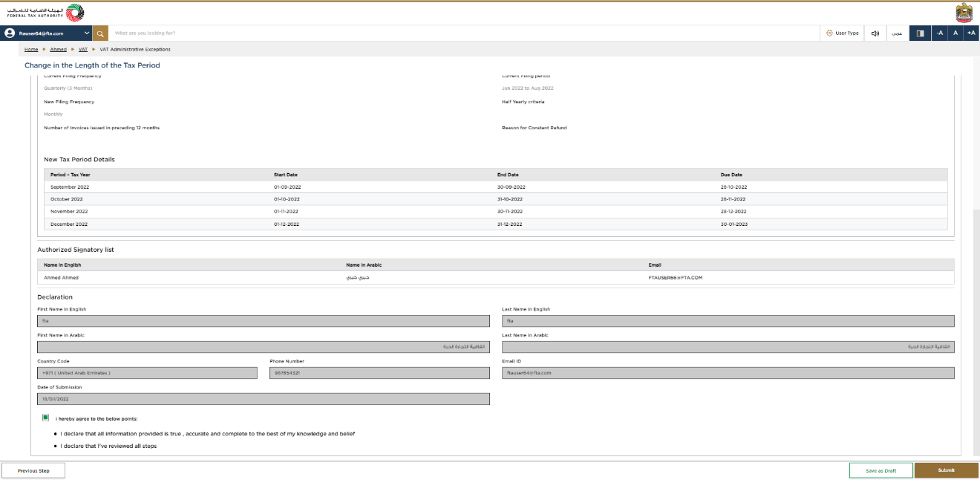Click the page vertical scrollbar

click(976, 334)
